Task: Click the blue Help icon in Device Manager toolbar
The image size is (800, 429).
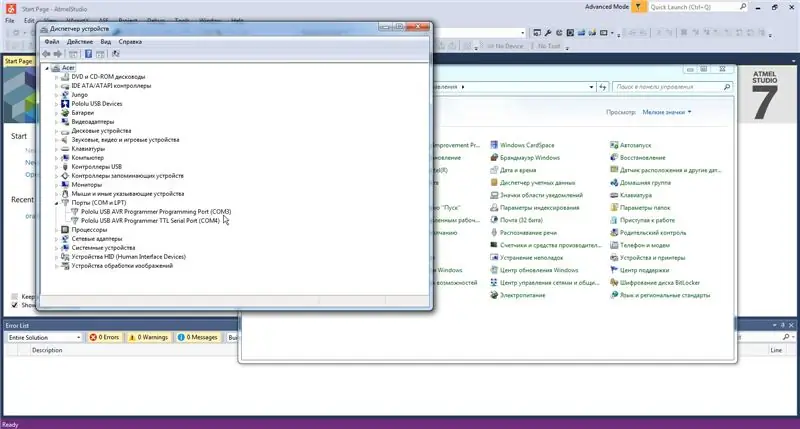Action: tap(88, 54)
